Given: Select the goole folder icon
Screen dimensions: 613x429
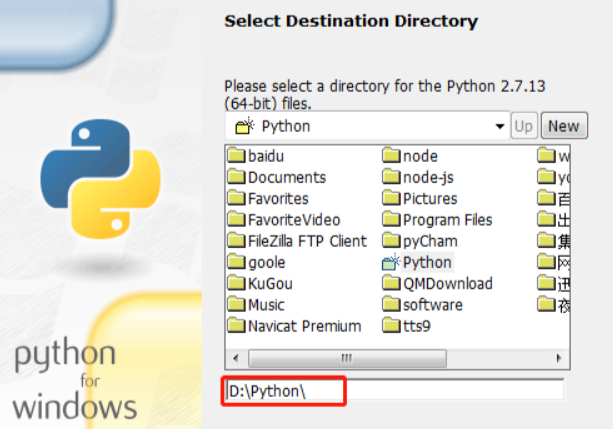Looking at the screenshot, I should (x=236, y=261).
